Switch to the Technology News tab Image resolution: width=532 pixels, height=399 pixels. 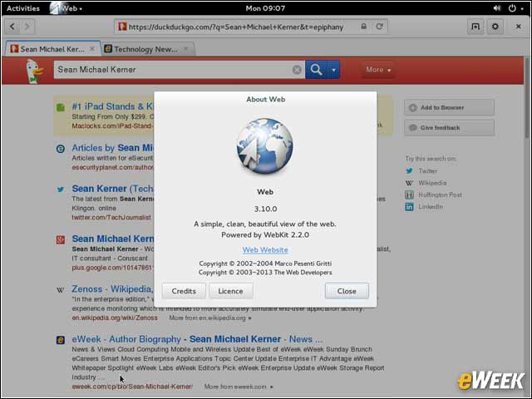(147, 49)
